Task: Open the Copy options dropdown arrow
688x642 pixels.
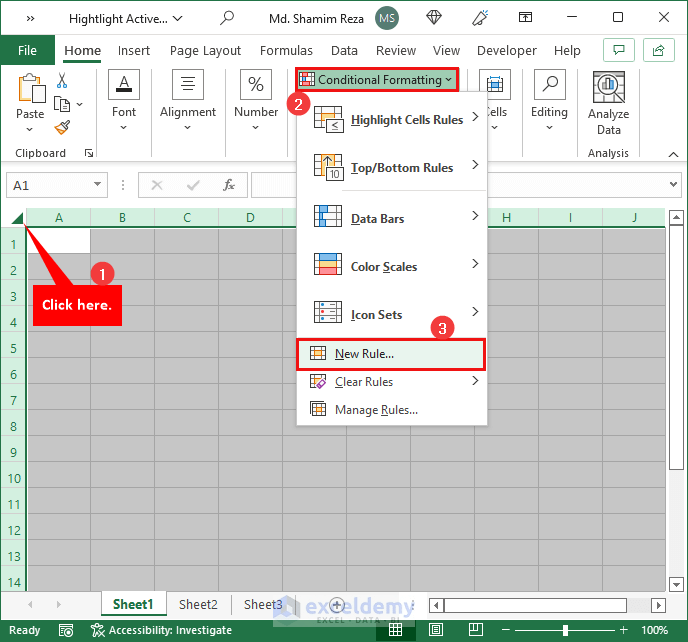Action: [x=79, y=104]
